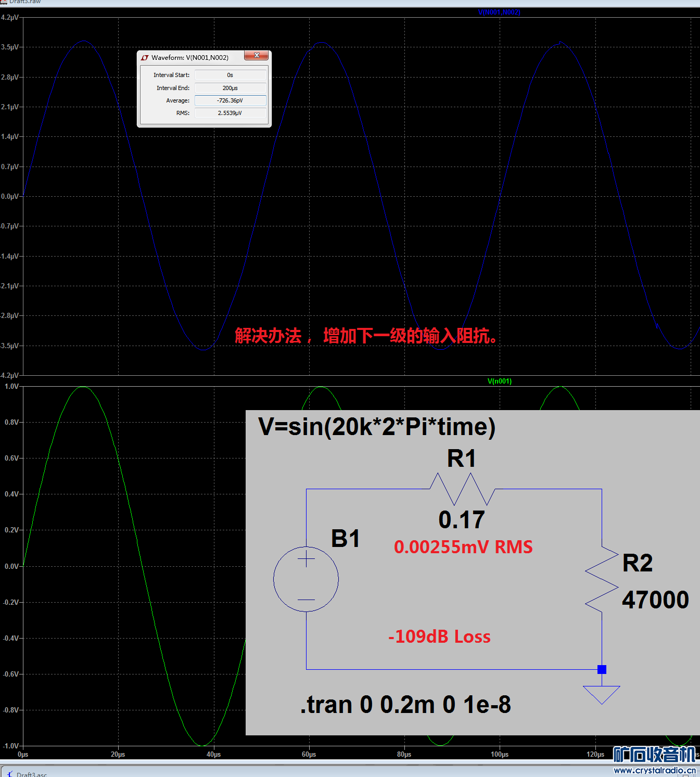700x777 pixels.
Task: Click the 60µs label on the time axis
Action: pyautogui.click(x=309, y=754)
